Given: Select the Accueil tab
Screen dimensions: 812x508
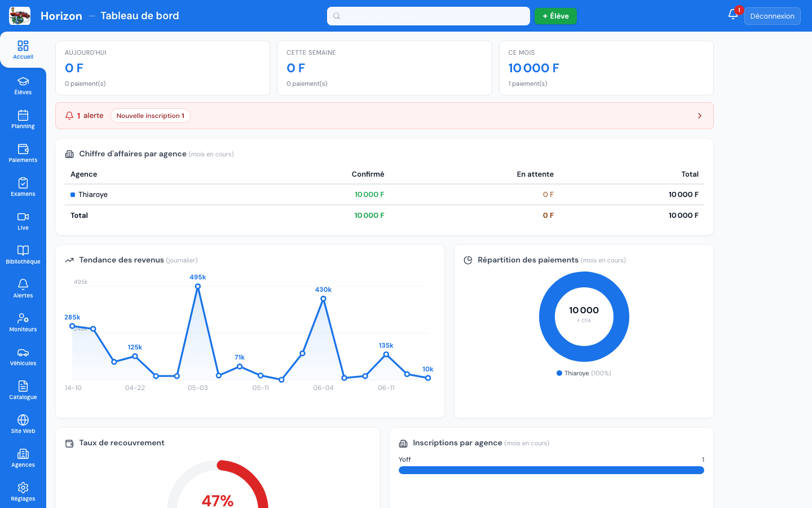Looking at the screenshot, I should (23, 50).
